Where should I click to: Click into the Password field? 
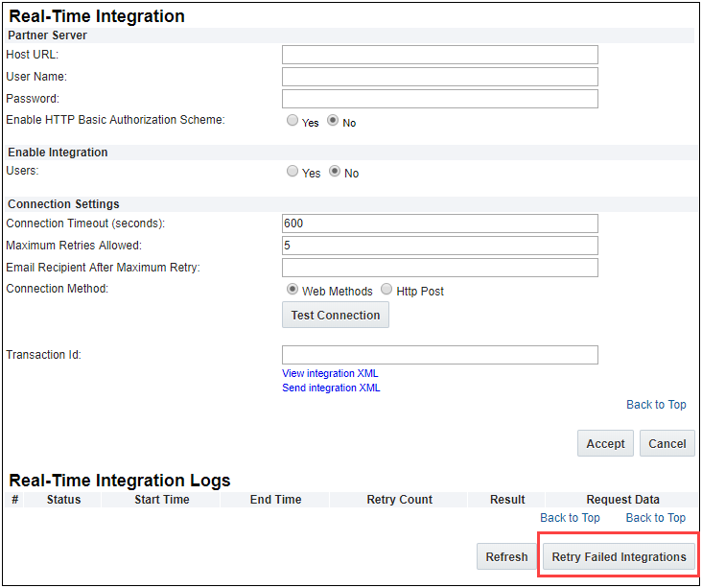[x=439, y=99]
